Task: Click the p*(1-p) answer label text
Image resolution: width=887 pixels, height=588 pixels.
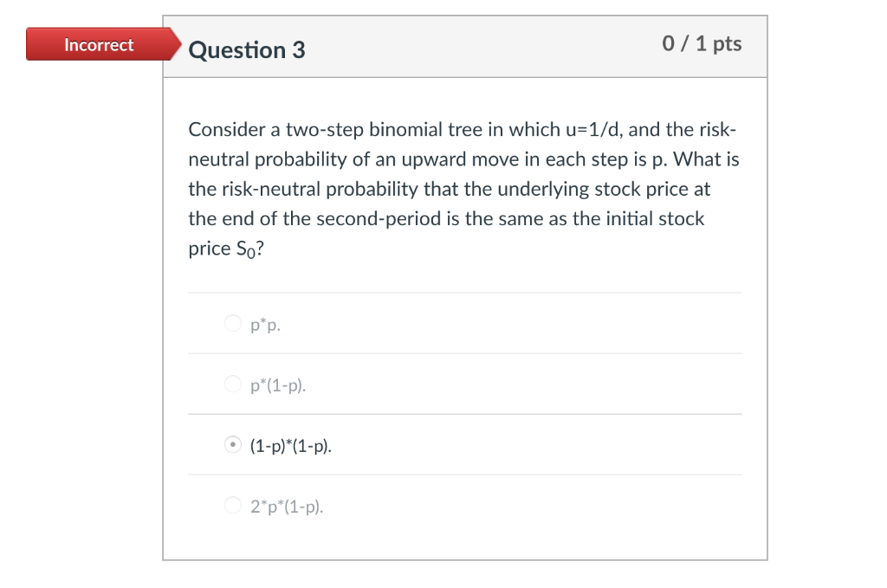Action: pos(277,384)
